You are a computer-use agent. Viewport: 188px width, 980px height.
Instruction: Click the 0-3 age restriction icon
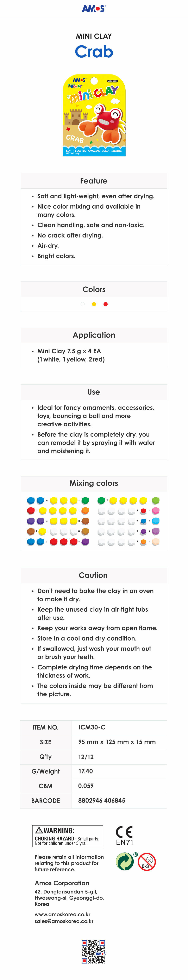(146, 862)
